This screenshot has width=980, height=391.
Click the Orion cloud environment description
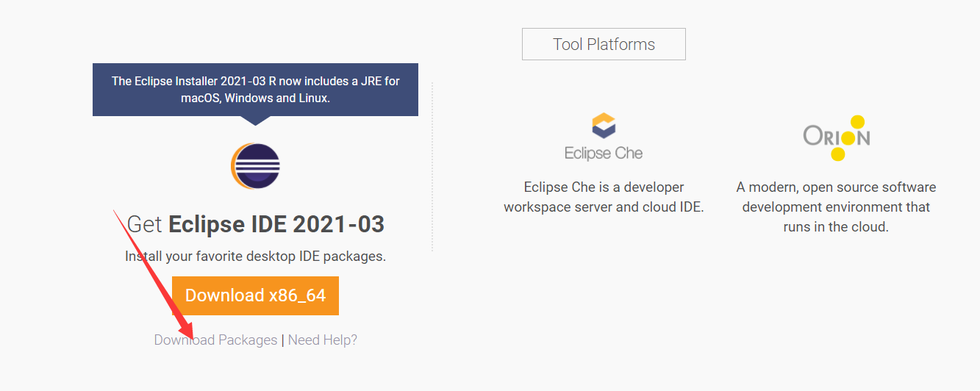coord(836,207)
